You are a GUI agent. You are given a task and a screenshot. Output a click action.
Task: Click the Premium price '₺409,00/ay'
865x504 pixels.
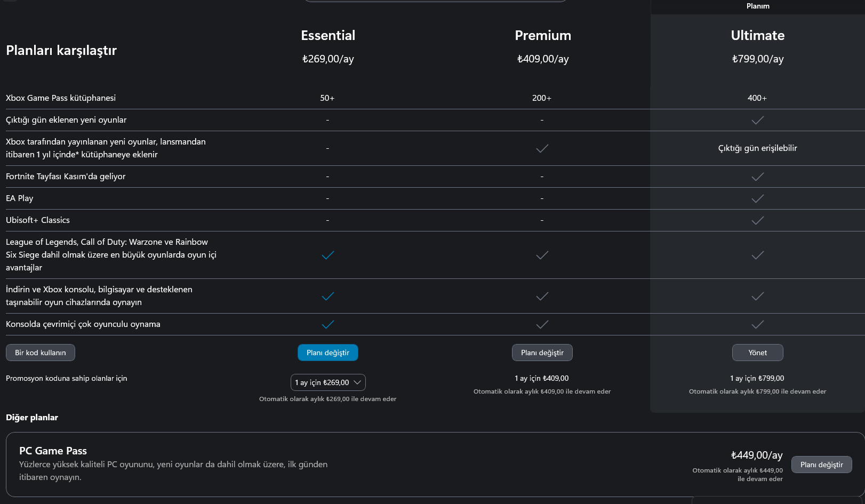pos(543,59)
